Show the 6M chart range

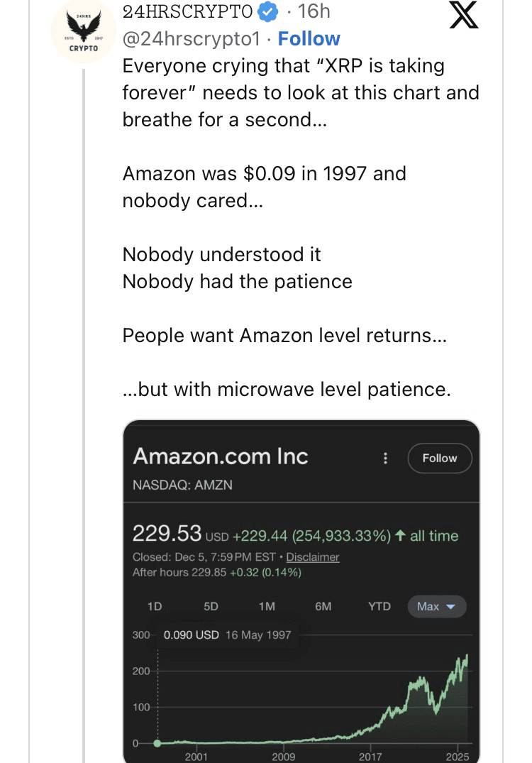click(x=323, y=607)
